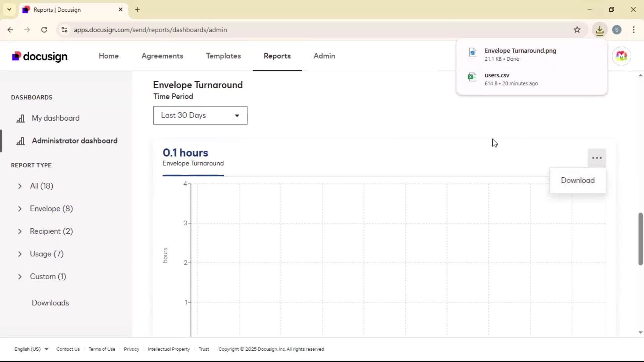Reload the page
The height and width of the screenshot is (362, 644).
[44, 30]
